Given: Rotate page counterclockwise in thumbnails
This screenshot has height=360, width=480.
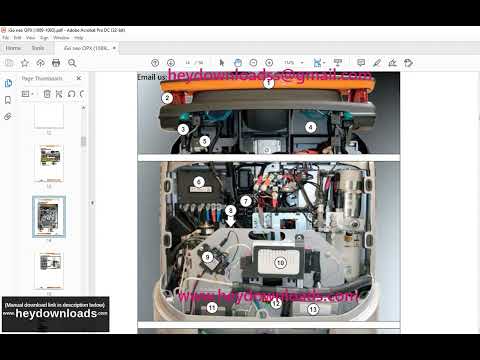Looking at the screenshot, I should pos(71,94).
